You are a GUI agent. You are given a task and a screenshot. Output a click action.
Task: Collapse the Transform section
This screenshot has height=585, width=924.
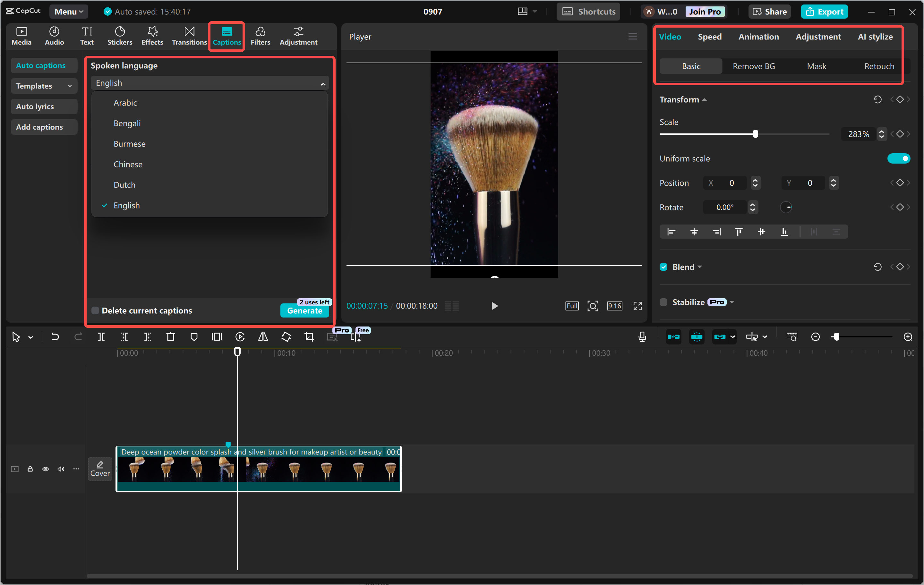tap(704, 100)
